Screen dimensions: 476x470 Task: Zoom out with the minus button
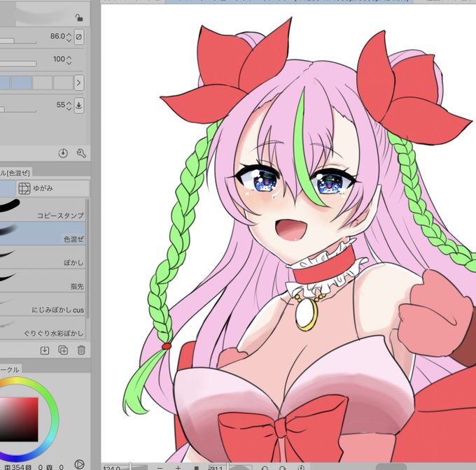point(160,468)
